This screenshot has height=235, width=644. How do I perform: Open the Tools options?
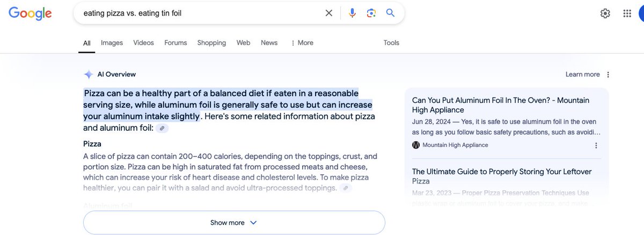tap(392, 43)
